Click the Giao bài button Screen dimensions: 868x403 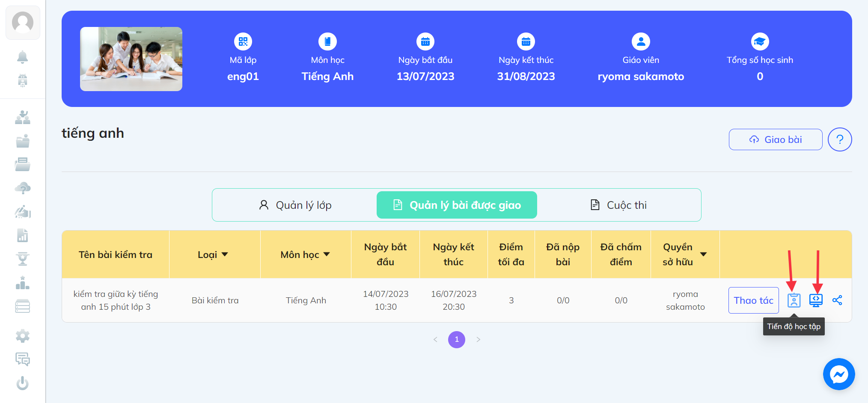click(x=776, y=139)
